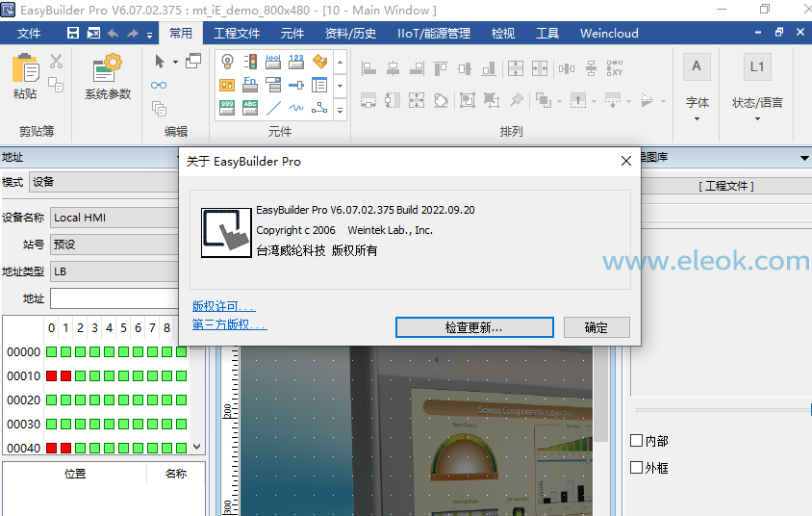Open the 文件 menu

click(29, 33)
